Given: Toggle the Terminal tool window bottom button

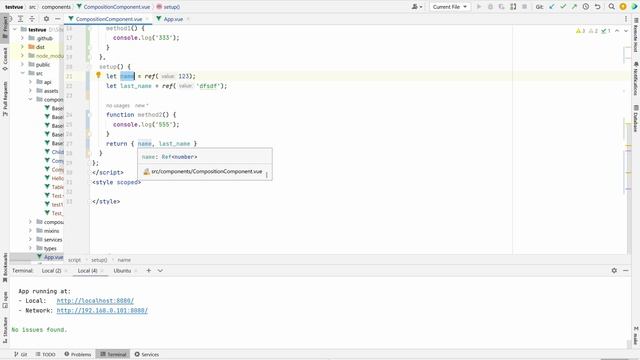Looking at the screenshot, I should (x=113, y=354).
